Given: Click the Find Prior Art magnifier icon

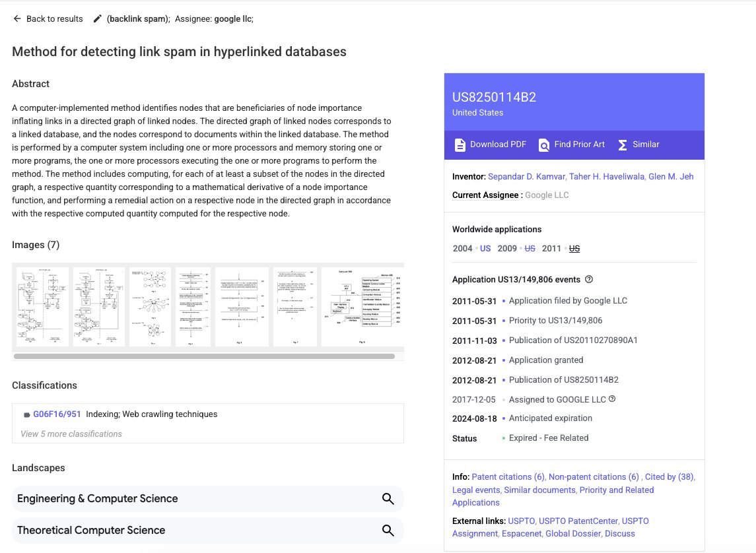Looking at the screenshot, I should [x=544, y=145].
